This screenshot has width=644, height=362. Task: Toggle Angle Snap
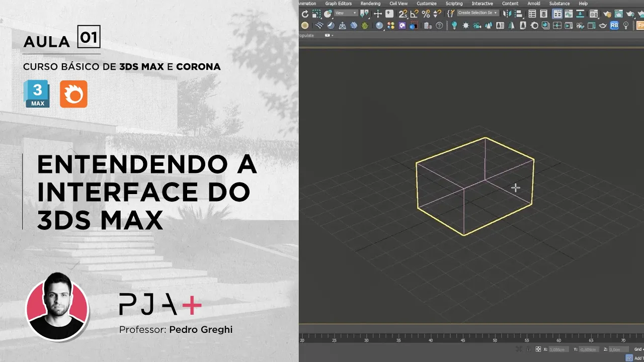(414, 14)
